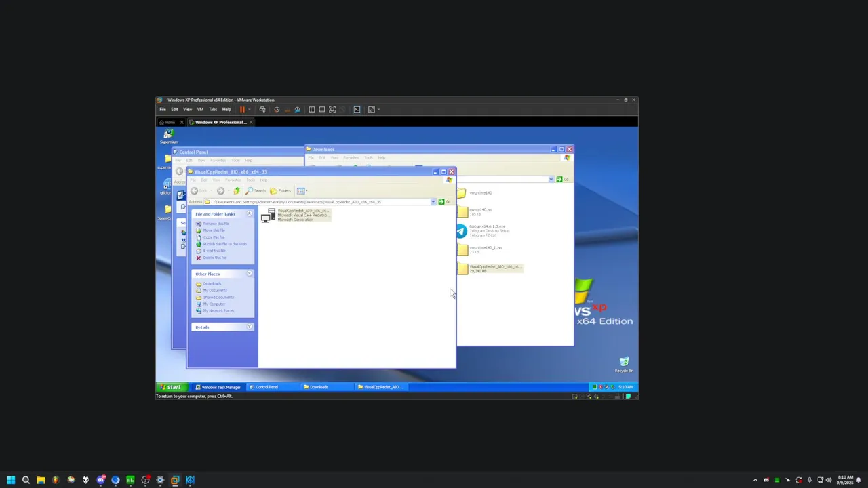The width and height of the screenshot is (868, 488).
Task: Expand the address bar dropdown in VisualCppRedist window
Action: [433, 202]
